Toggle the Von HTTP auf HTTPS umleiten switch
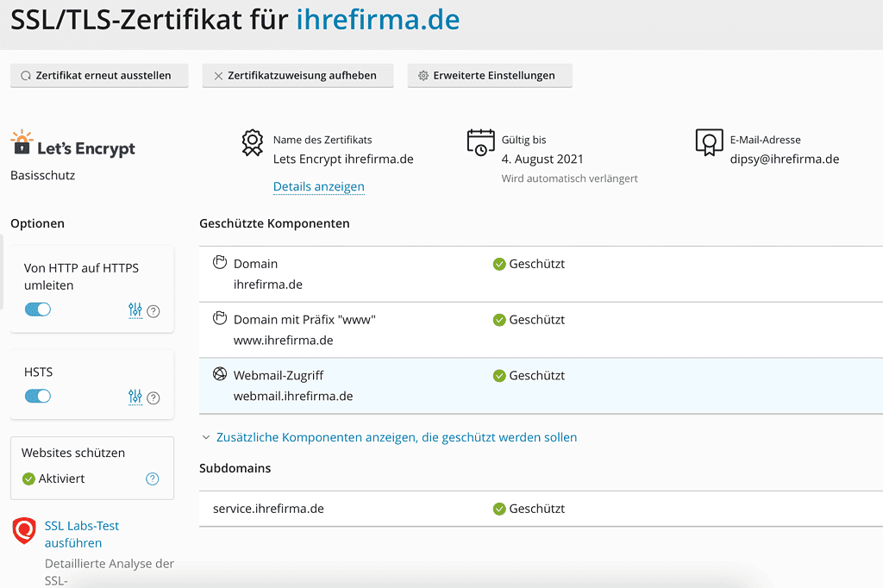Screen dimensions: 883x588 pyautogui.click(x=38, y=310)
